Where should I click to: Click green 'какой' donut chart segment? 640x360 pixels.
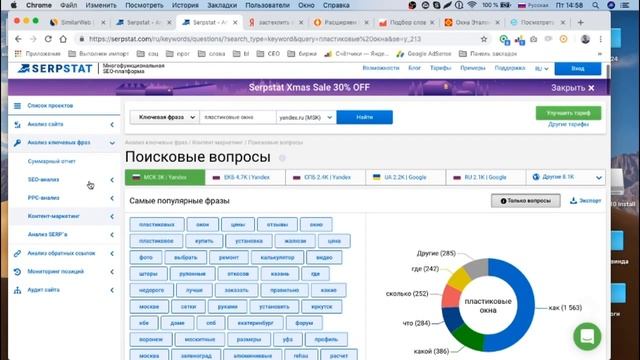tap(469, 337)
